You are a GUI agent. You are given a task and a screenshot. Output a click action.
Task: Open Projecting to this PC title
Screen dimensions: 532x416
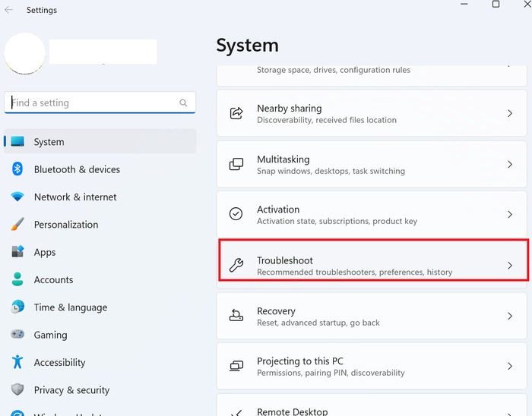tap(300, 361)
